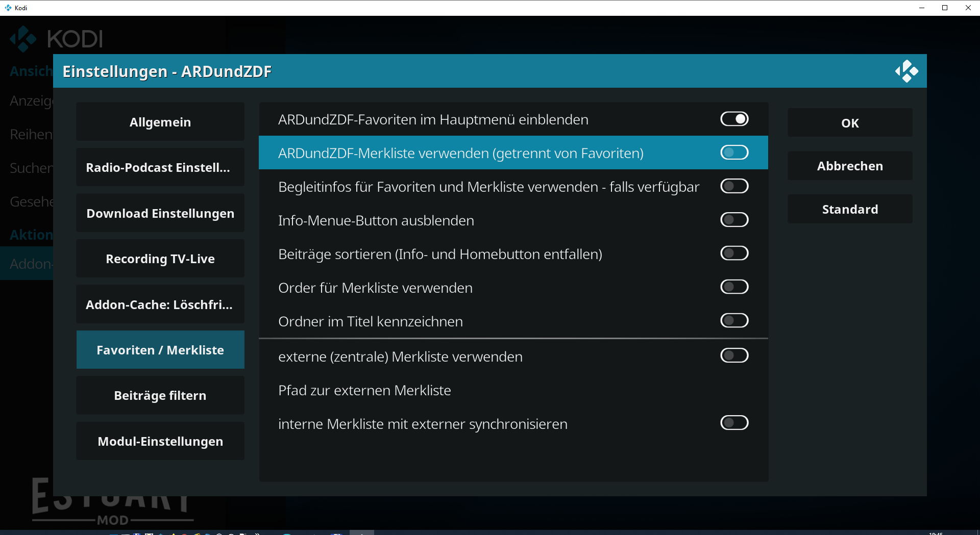This screenshot has width=980, height=535.
Task: Click the Kodi logo in the dialog header
Action: point(906,71)
